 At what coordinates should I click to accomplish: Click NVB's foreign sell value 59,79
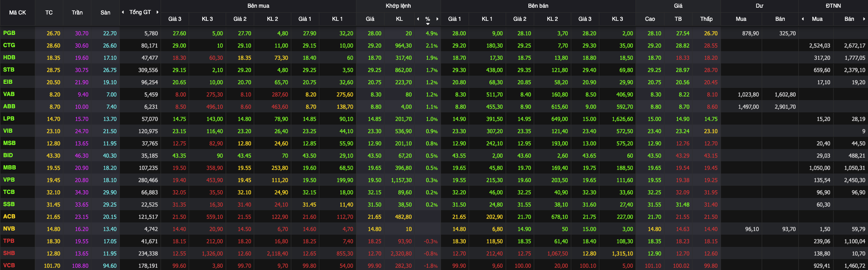[x=858, y=229]
